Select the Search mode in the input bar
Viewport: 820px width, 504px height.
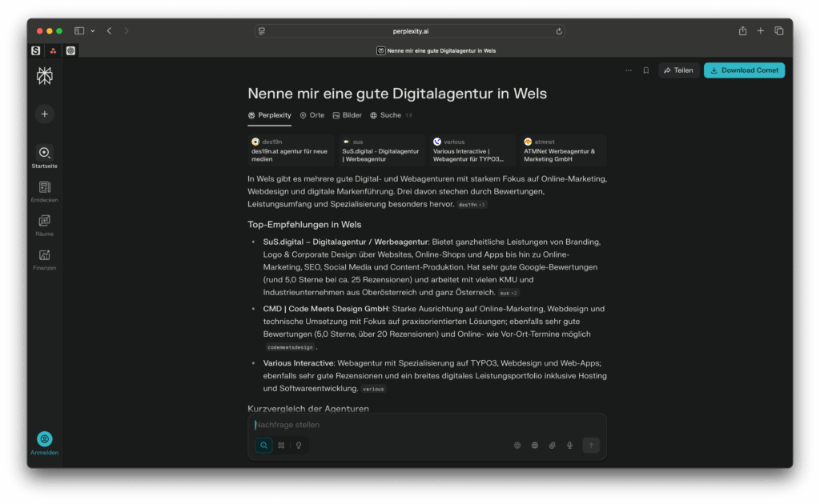click(x=263, y=446)
